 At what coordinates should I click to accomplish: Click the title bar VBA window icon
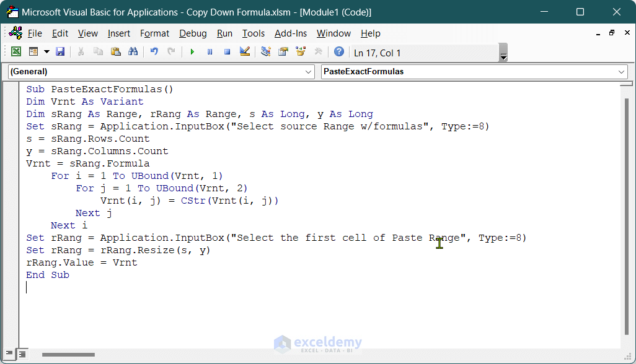[x=12, y=12]
